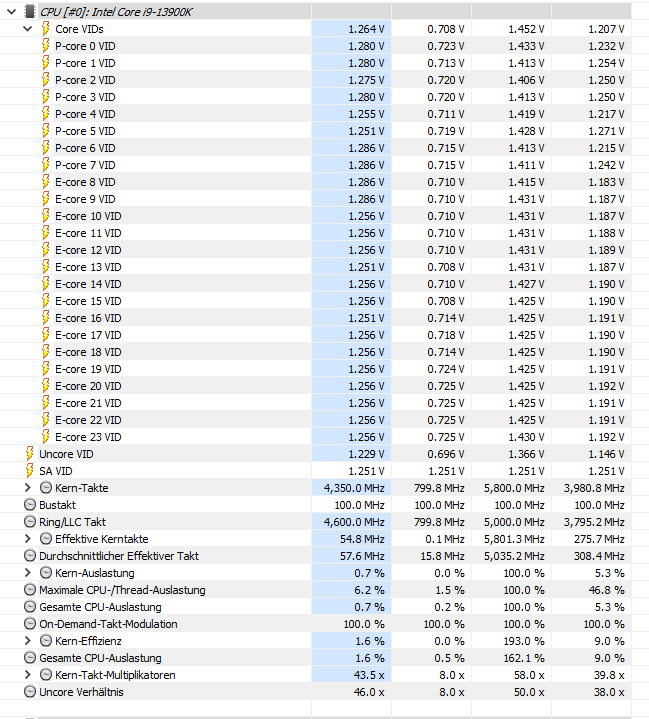
Task: Click the 4,350.0 MHz value of Kern-Takte
Action: (x=354, y=488)
